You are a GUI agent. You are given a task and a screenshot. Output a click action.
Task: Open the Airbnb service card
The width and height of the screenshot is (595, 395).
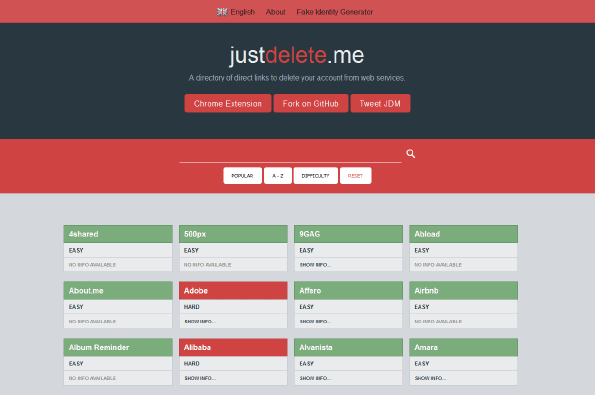tap(463, 291)
